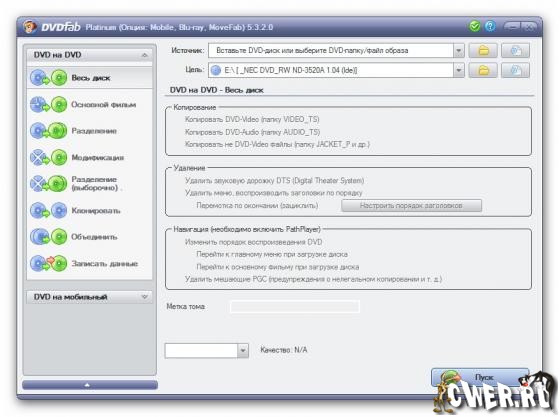Viewport: 560px width, 417px height.
Task: Choose the Записать данные burn icon
Action: point(49,263)
